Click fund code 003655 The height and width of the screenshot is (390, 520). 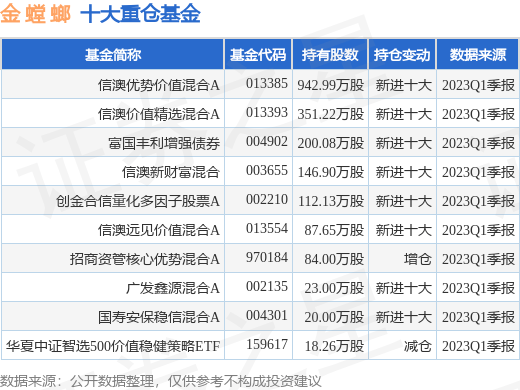(x=267, y=171)
